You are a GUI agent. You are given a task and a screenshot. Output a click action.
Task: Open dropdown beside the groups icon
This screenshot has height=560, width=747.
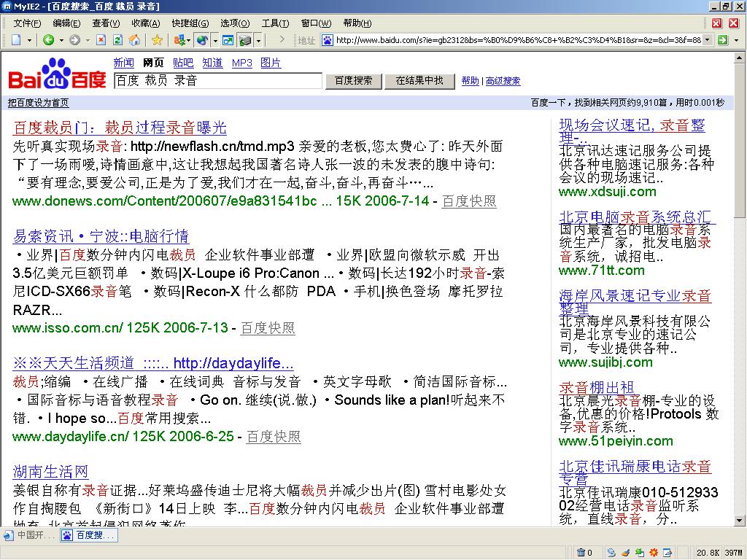[x=189, y=41]
